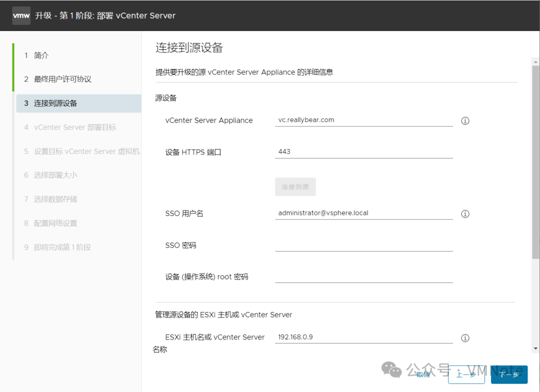Click the 设备 (操作系统) root 密码 label
This screenshot has height=392, width=540.
[x=206, y=277]
